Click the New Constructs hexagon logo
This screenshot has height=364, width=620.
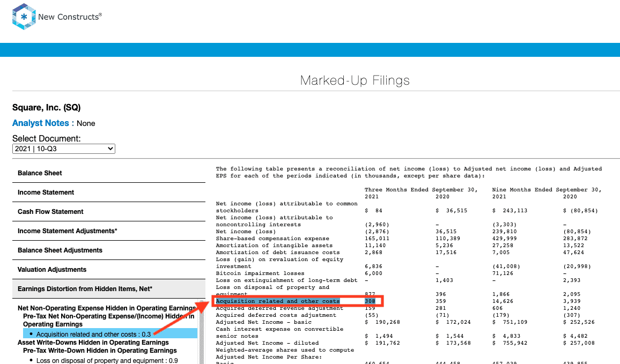click(24, 17)
